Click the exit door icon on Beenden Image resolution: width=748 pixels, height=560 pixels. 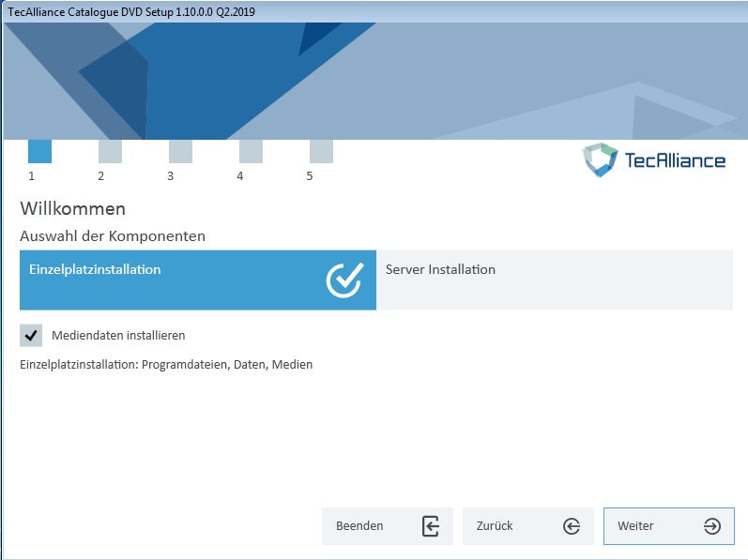click(x=431, y=526)
